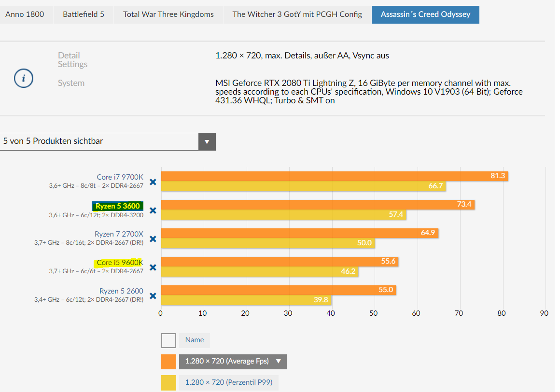560x392 pixels.
Task: Click the orange Average Fps legend swatch
Action: (x=168, y=362)
